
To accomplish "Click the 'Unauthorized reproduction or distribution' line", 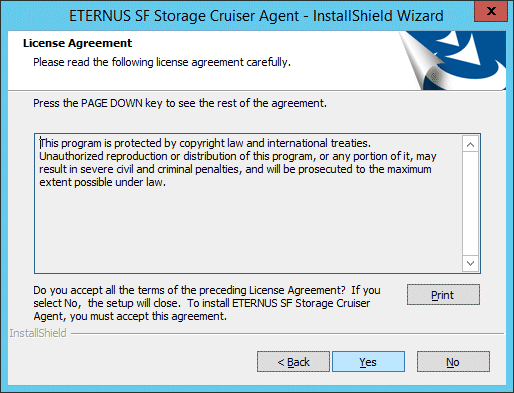I will click(x=238, y=156).
